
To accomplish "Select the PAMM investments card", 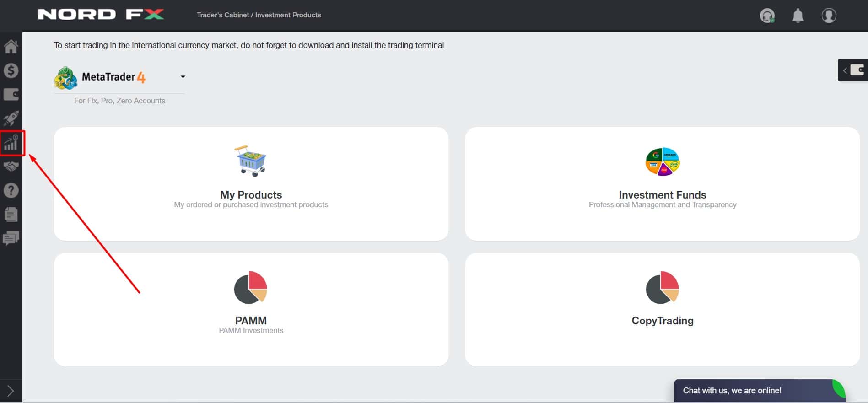I will [251, 310].
